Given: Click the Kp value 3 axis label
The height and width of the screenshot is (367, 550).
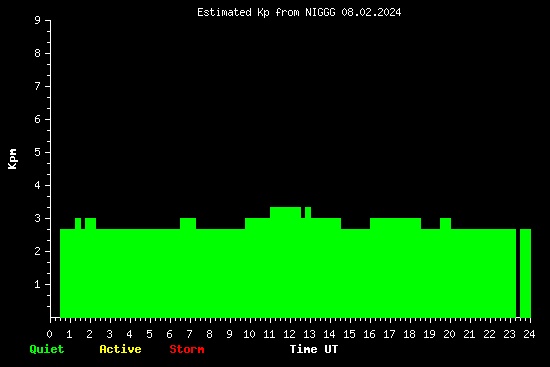Looking at the screenshot, I should (38, 218).
